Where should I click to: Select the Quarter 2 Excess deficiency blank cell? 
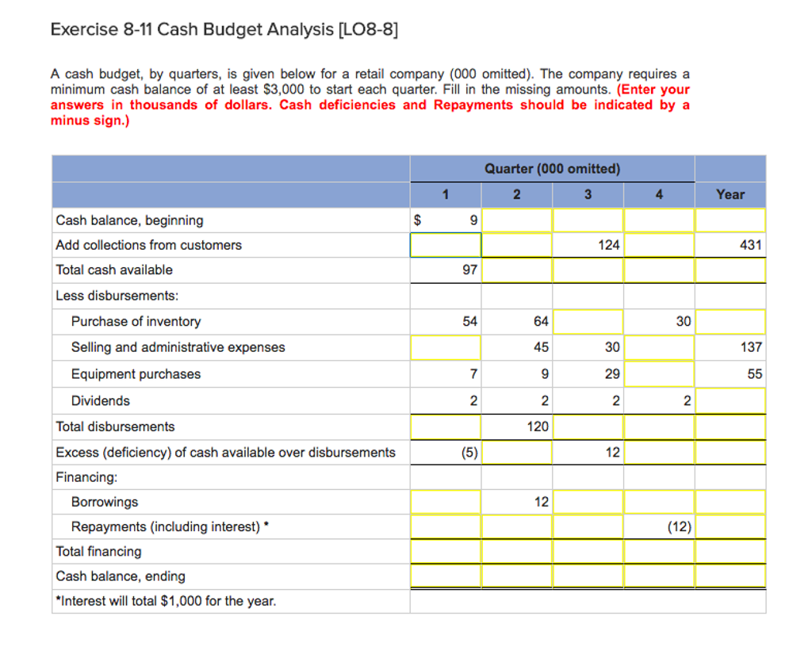click(x=516, y=453)
